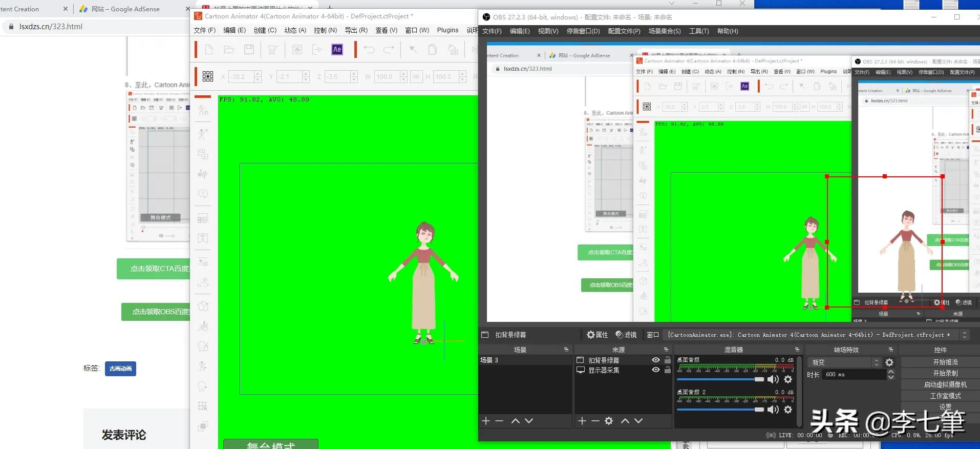Open audio settings gear for 桌面音频 2
This screenshot has width=980, height=449.
point(788,410)
